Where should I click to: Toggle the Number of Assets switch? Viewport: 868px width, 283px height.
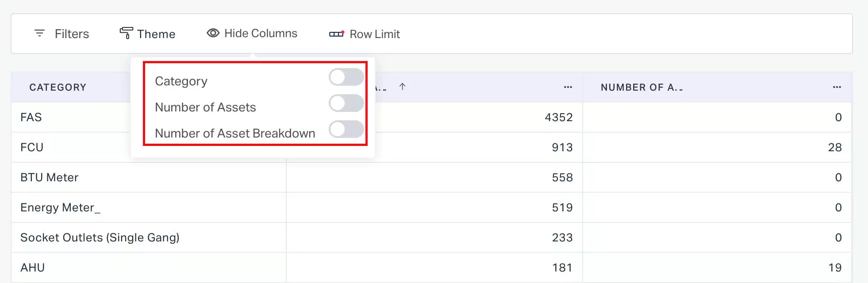coord(346,103)
